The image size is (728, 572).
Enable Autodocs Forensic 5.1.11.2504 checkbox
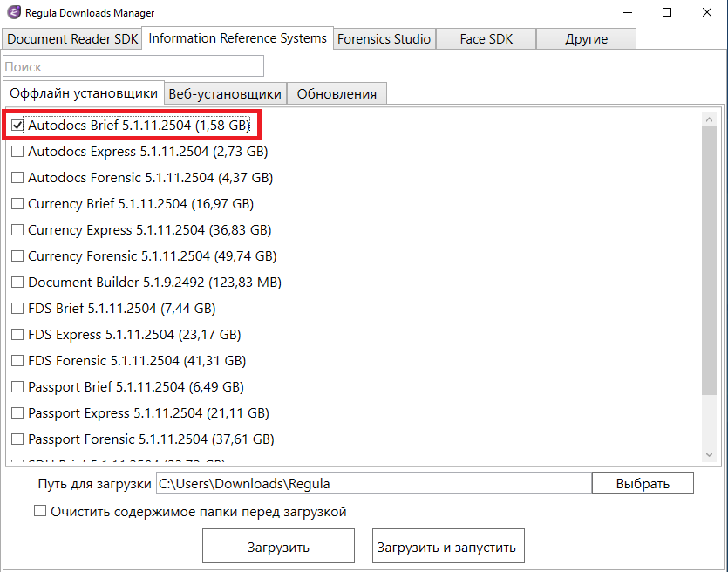pos(17,177)
